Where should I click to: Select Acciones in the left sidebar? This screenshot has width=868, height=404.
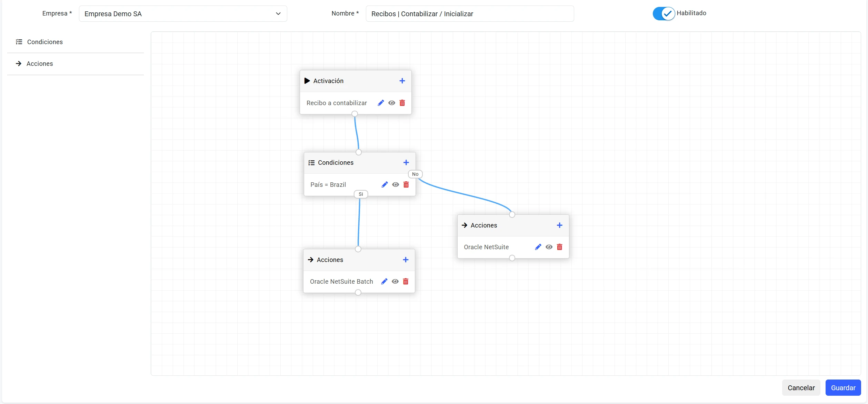click(x=75, y=64)
